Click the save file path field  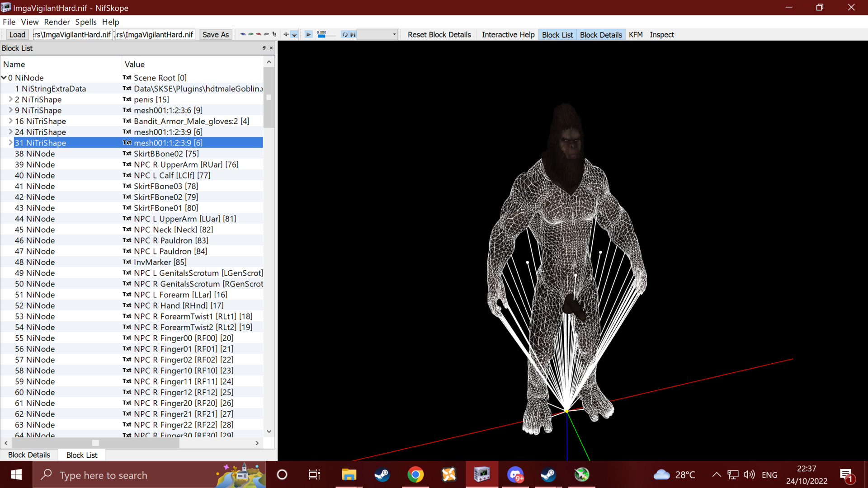coord(155,34)
